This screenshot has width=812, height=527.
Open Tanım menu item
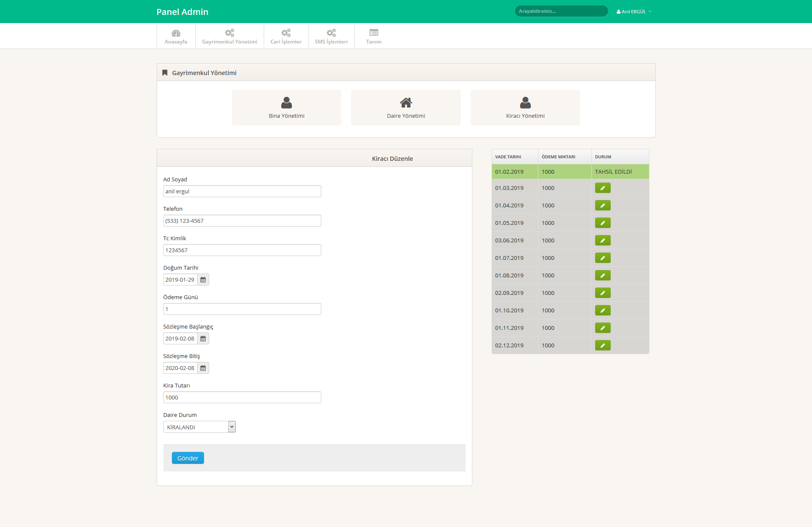[374, 36]
